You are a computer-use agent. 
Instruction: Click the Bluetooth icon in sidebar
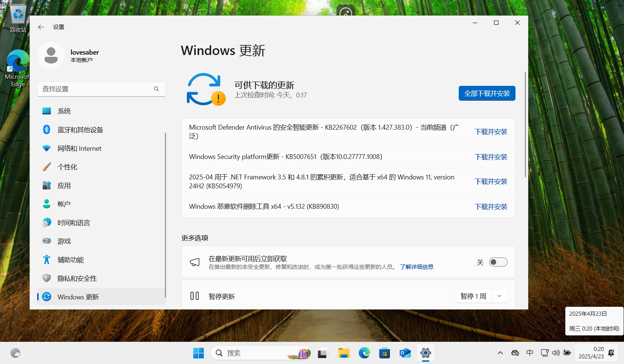46,130
